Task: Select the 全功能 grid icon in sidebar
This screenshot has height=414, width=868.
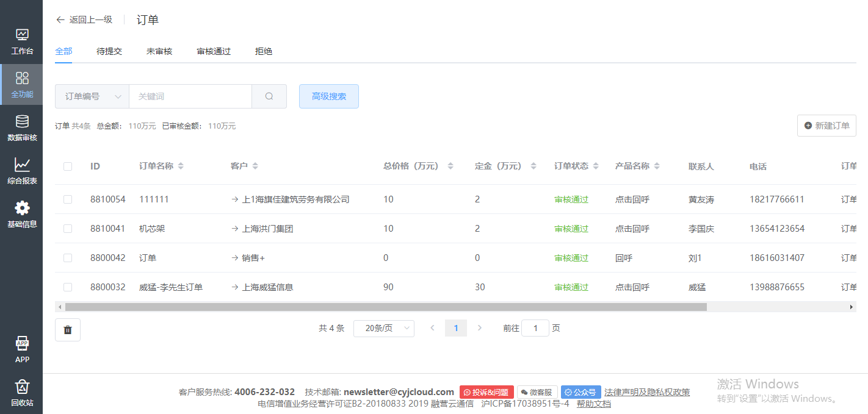Action: [x=22, y=79]
